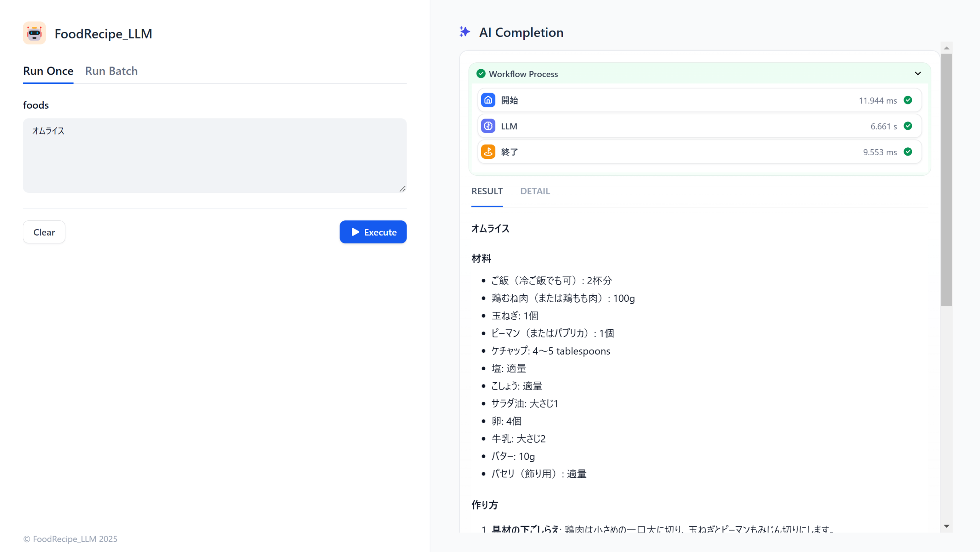
Task: Click the Workflow Process green checkmark icon
Action: (x=481, y=74)
